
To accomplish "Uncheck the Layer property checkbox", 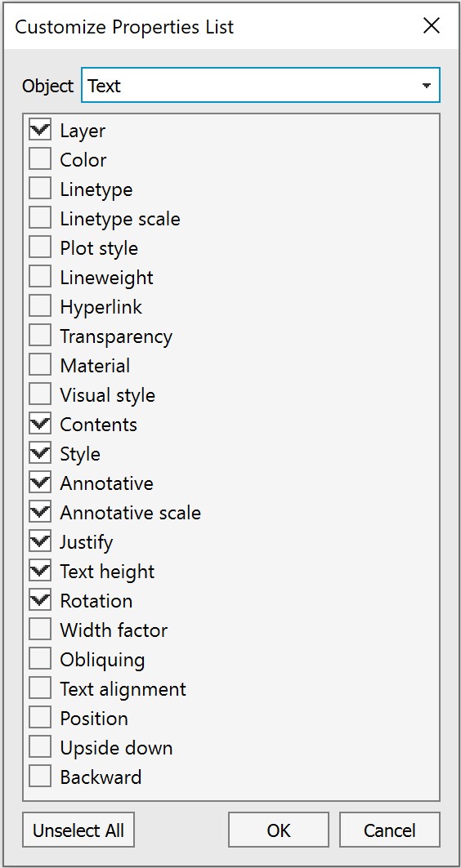I will (40, 131).
